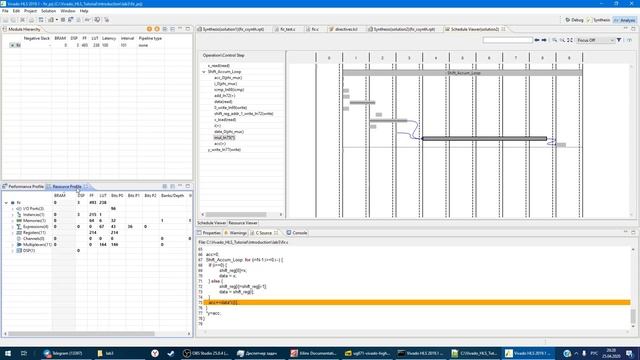Open the Solution menu
Viewport: 640px width, 360px height.
tap(48, 11)
